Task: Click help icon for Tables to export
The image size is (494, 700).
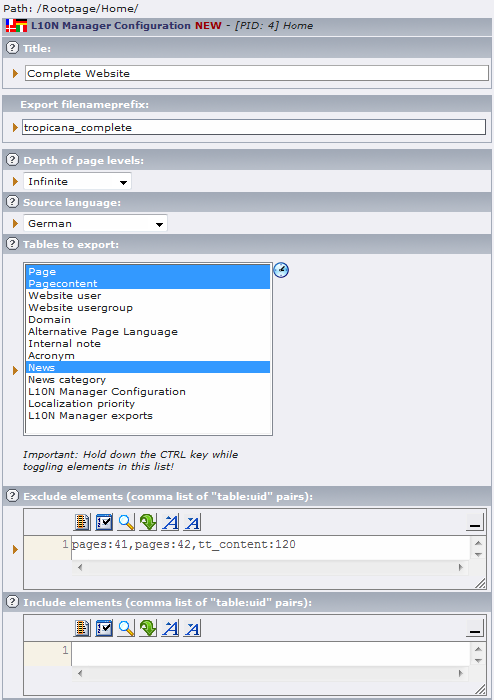Action: click(x=13, y=244)
